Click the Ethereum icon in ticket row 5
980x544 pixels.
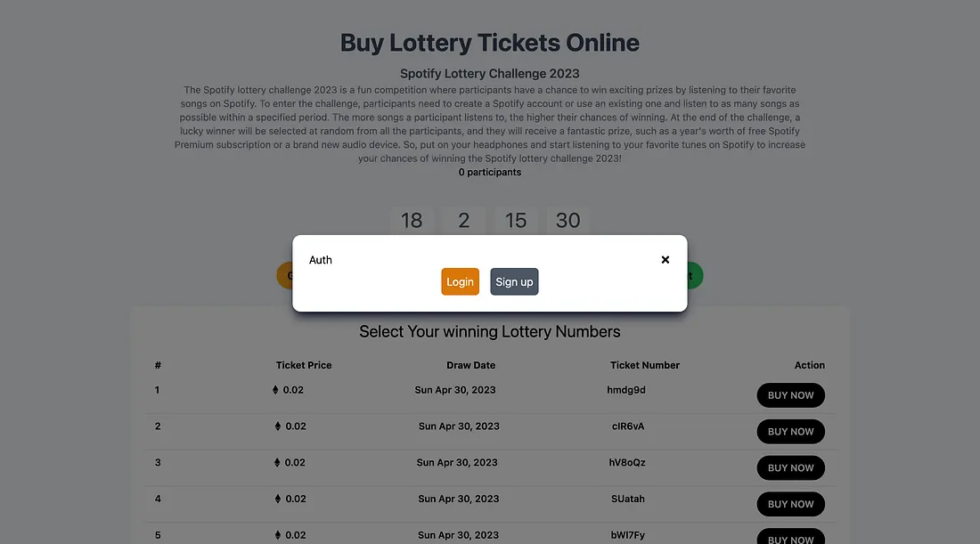pyautogui.click(x=277, y=535)
